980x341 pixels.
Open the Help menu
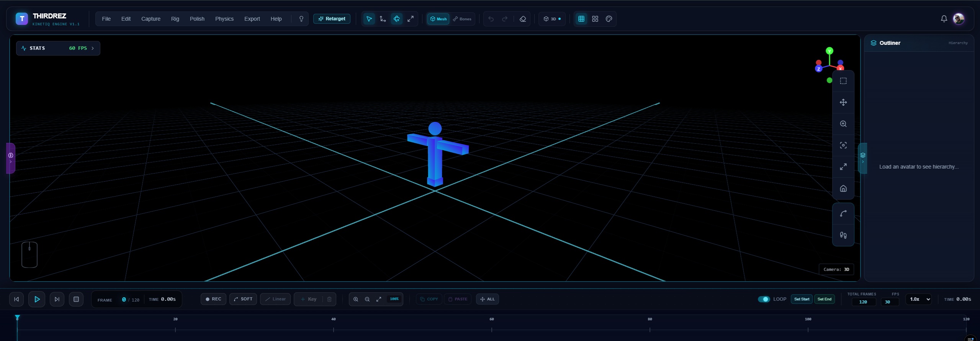point(276,19)
